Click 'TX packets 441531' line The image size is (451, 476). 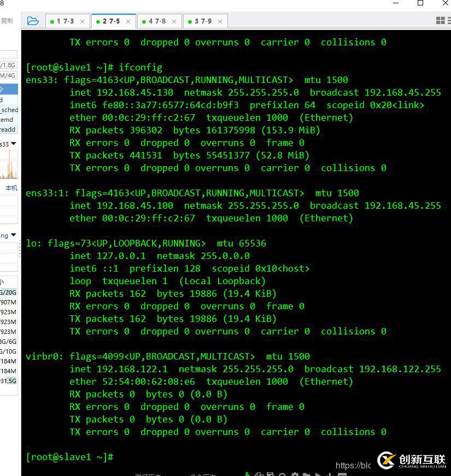point(189,155)
